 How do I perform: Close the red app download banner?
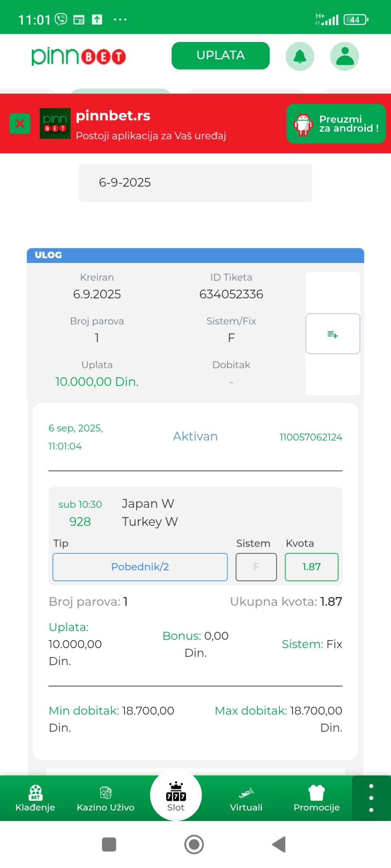pyautogui.click(x=20, y=123)
